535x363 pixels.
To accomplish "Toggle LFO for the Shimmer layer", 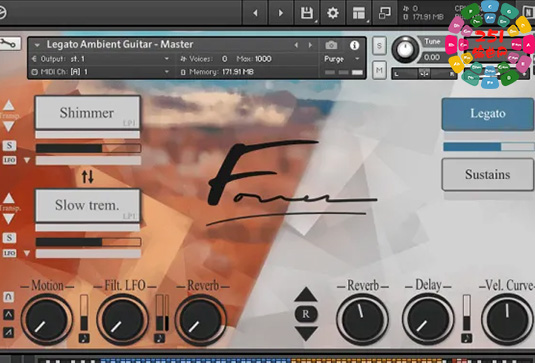I will [9, 160].
